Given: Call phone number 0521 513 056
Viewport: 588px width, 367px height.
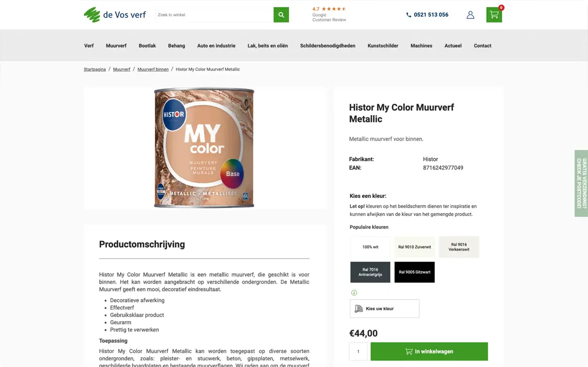Looking at the screenshot, I should [427, 15].
